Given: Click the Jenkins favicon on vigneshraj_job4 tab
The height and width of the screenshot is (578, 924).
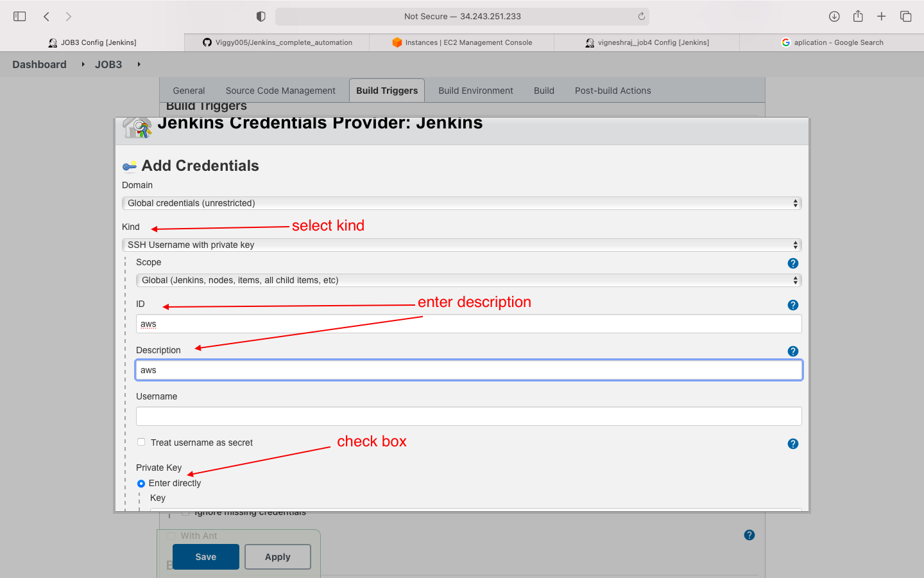Looking at the screenshot, I should tap(590, 42).
